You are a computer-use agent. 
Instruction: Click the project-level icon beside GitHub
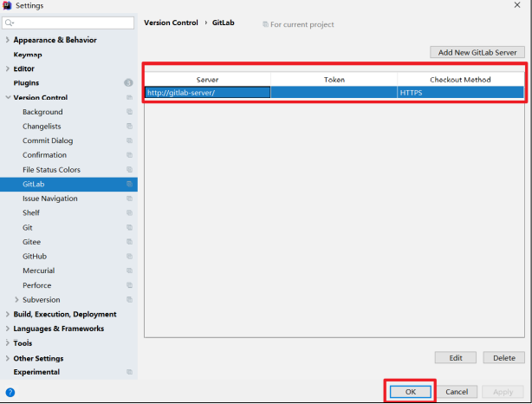coord(129,257)
